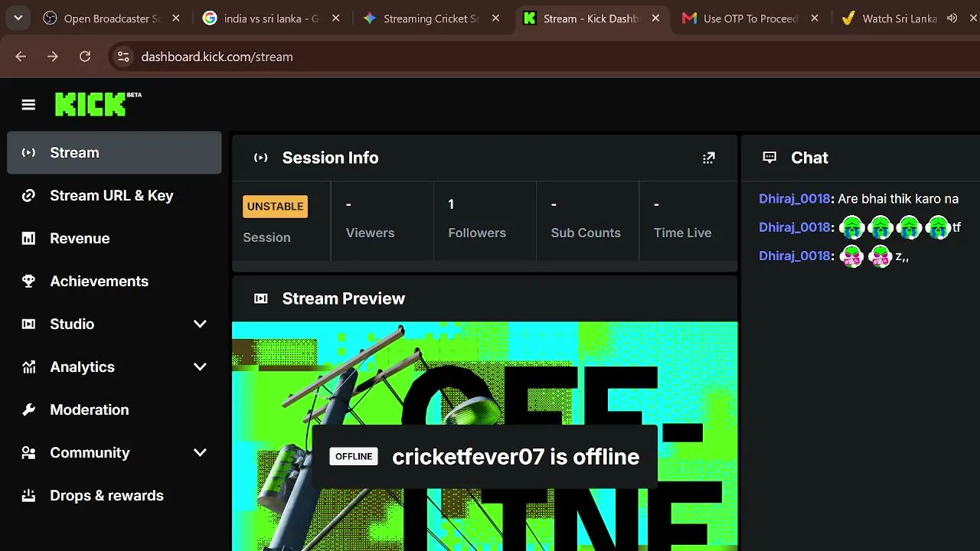The image size is (980, 551).
Task: Expand the Studio submenu
Action: point(200,324)
